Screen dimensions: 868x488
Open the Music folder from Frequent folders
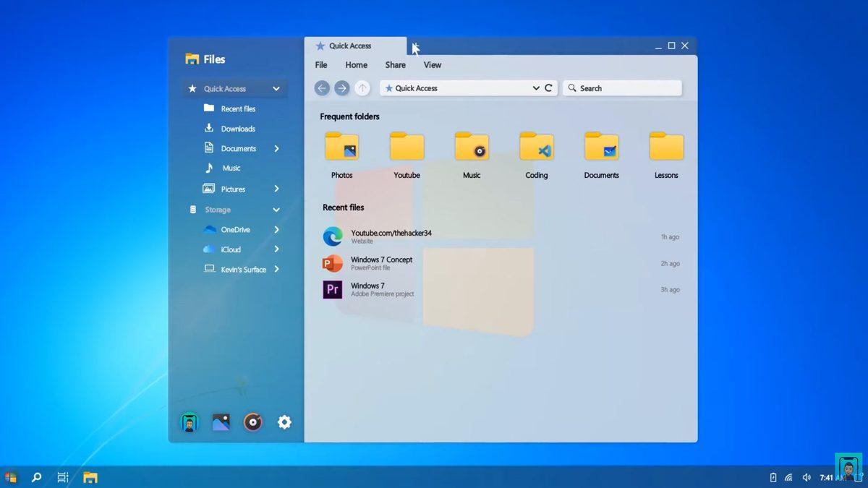[x=471, y=145]
